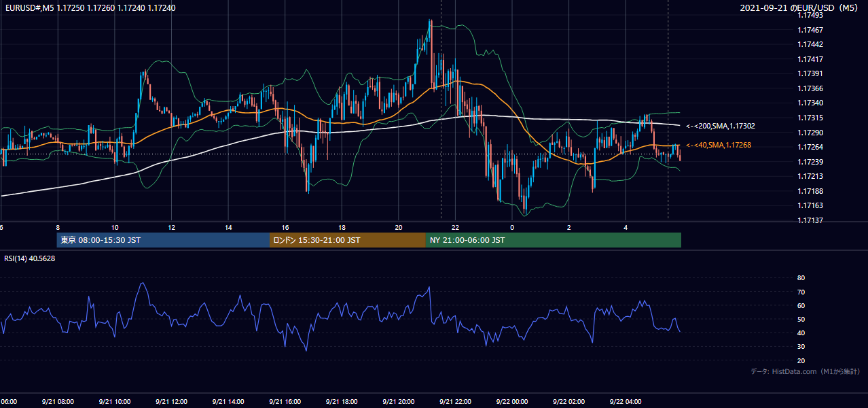The width and height of the screenshot is (868, 408).
Task: Click the RSI(14) 40.5628 indicator label
Action: click(30, 258)
